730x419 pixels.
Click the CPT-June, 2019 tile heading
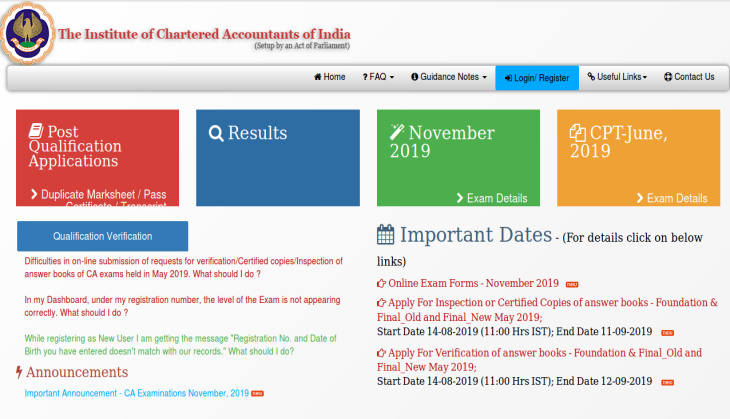point(619,142)
